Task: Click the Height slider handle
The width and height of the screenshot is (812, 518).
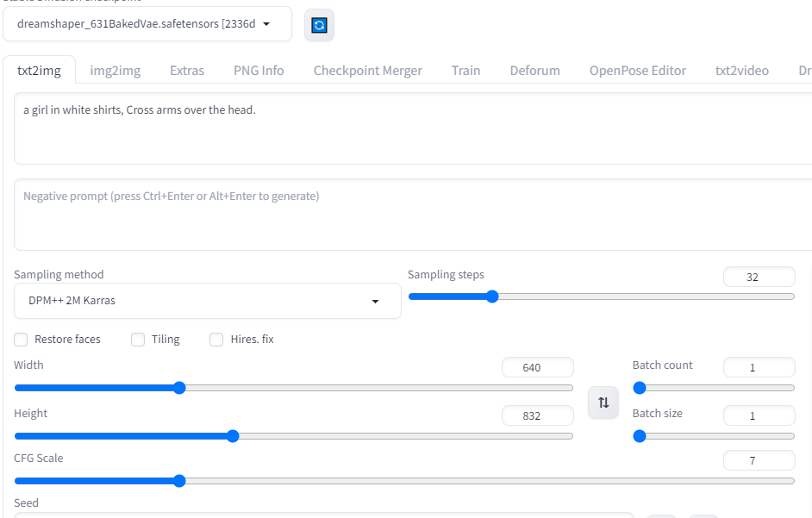Action: [x=233, y=436]
